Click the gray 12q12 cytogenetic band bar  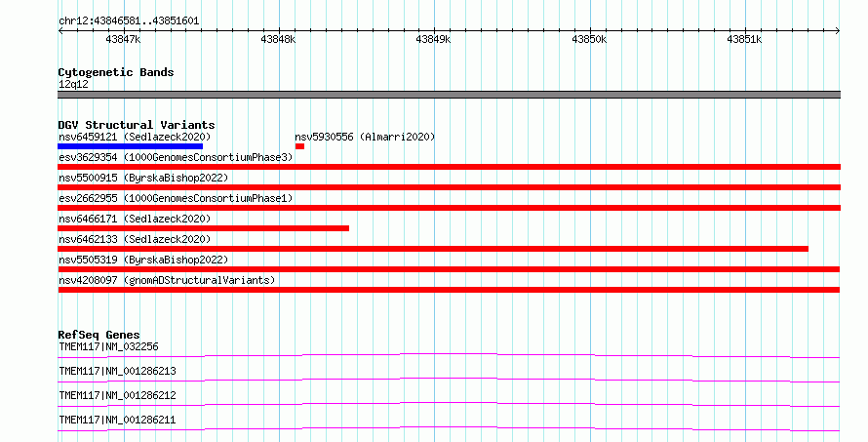point(449,95)
